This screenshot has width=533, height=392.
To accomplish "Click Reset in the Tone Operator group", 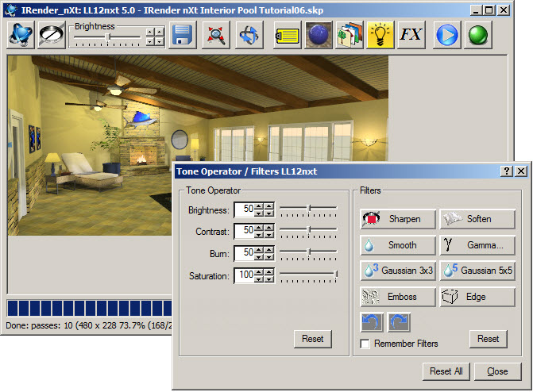I will point(312,339).
